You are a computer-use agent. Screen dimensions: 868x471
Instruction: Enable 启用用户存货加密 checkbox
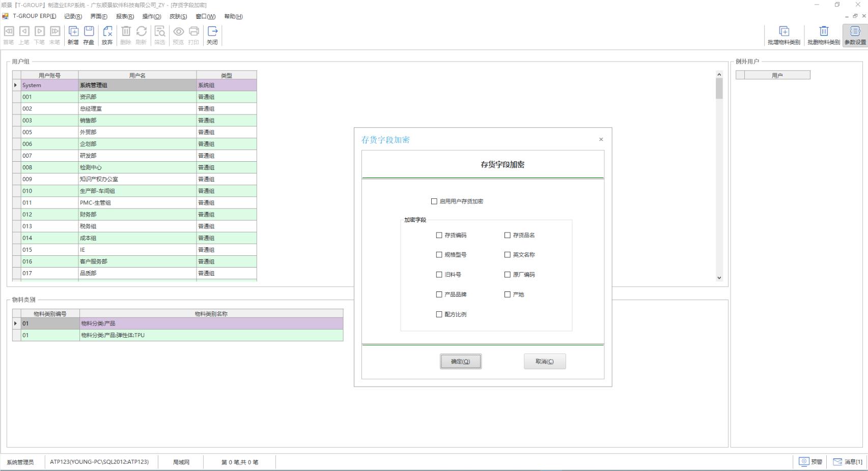434,201
